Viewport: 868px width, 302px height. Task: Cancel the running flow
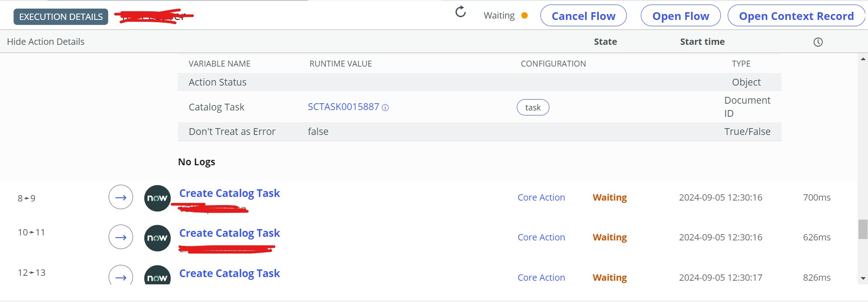click(583, 16)
